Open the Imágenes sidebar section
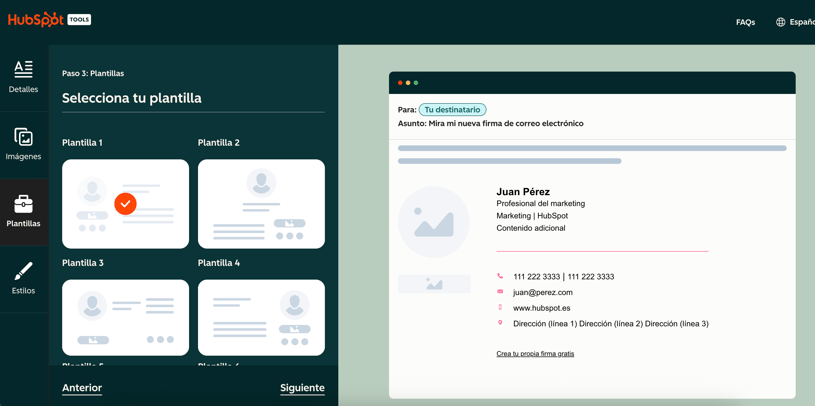815x406 pixels. coord(23,144)
